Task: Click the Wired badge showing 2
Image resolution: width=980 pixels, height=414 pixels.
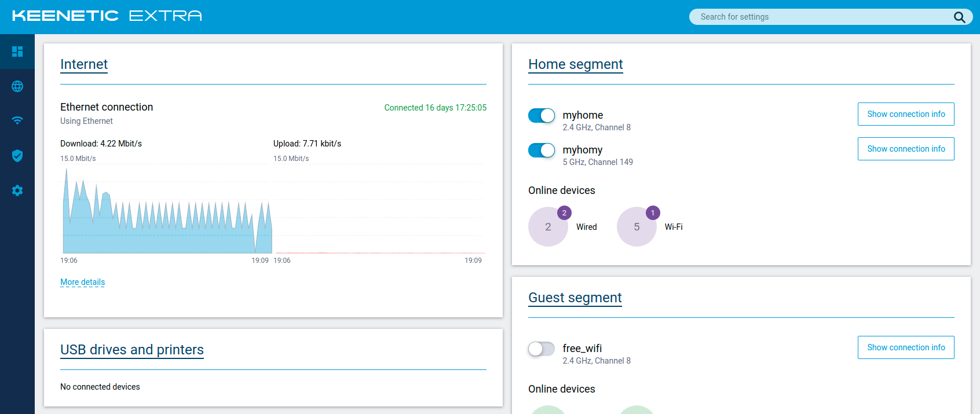Action: 564,213
